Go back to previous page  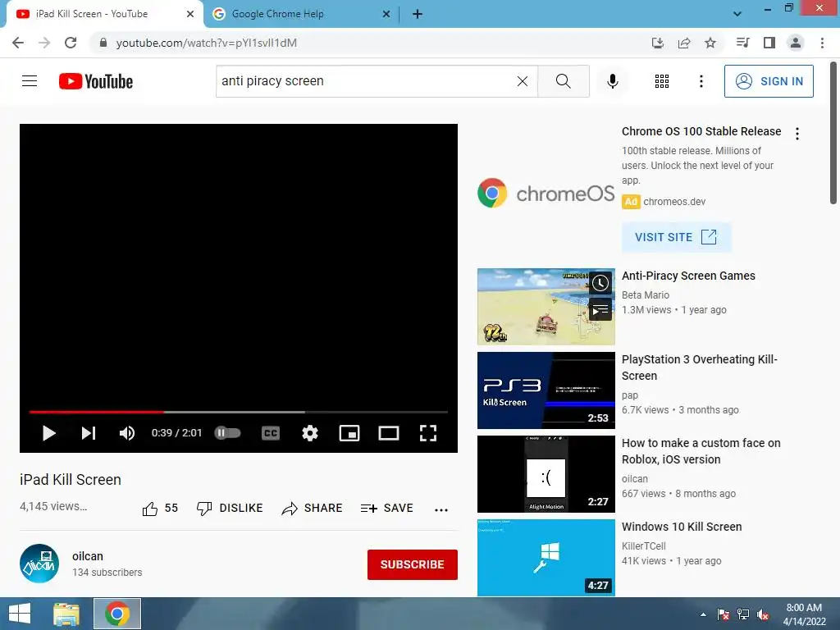[18, 43]
